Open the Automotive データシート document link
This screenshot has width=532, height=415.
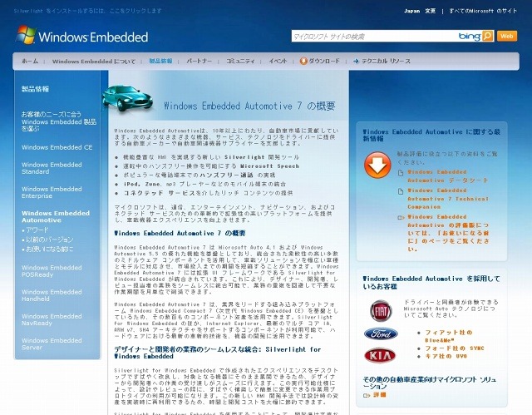point(447,176)
